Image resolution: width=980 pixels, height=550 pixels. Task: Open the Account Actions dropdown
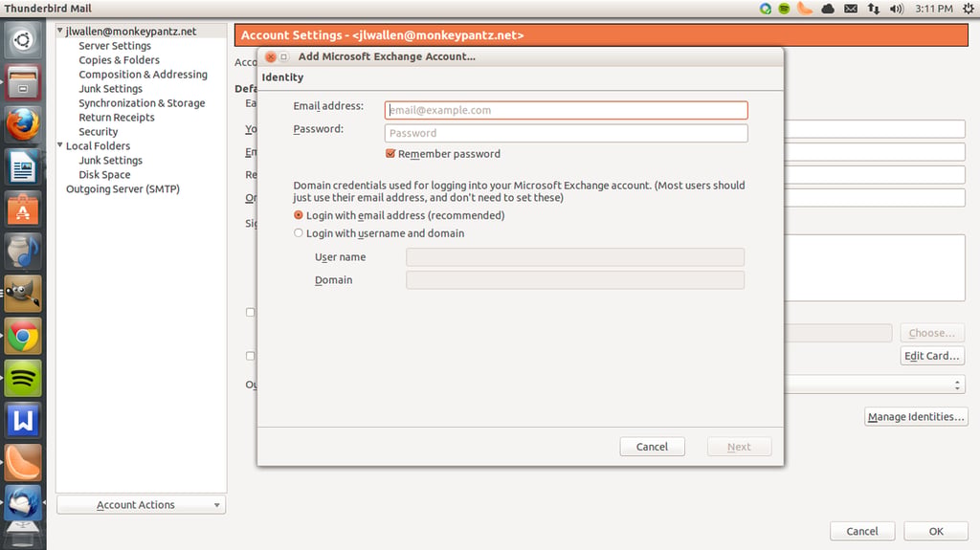[141, 504]
